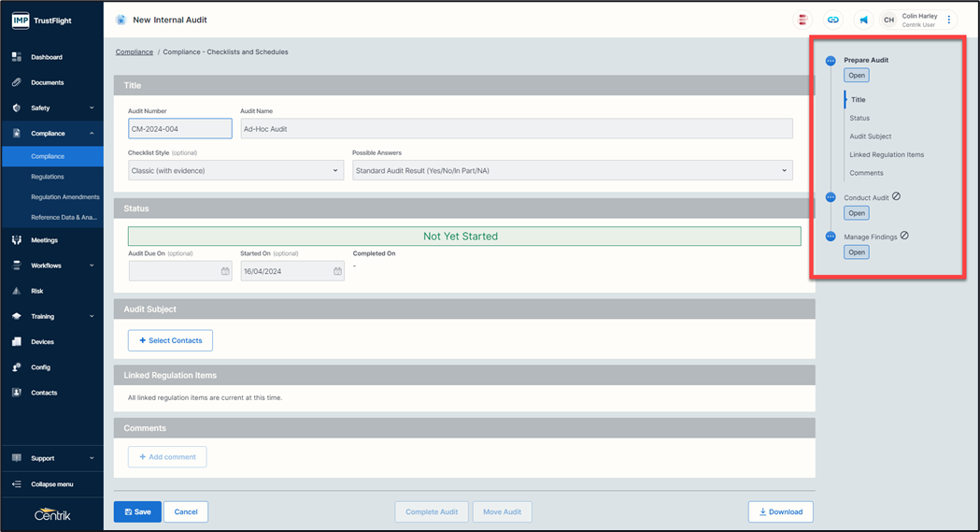Click the Compliance breadcrumb link
Screen dimensions: 980x532
(x=134, y=52)
